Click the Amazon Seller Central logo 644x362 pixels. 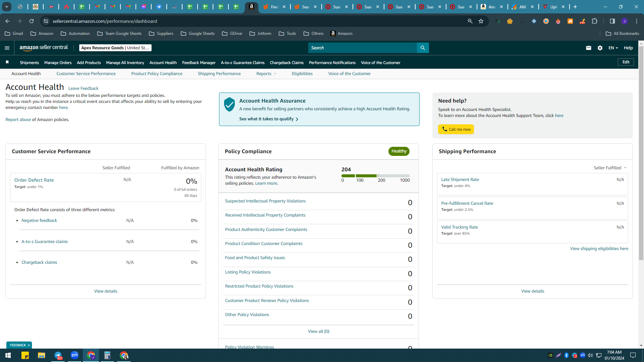click(44, 48)
